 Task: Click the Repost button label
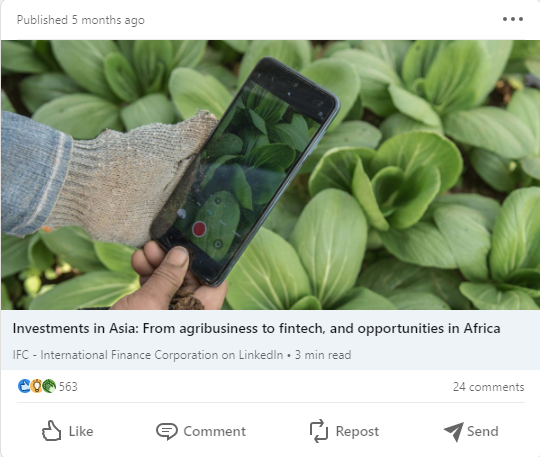[357, 432]
